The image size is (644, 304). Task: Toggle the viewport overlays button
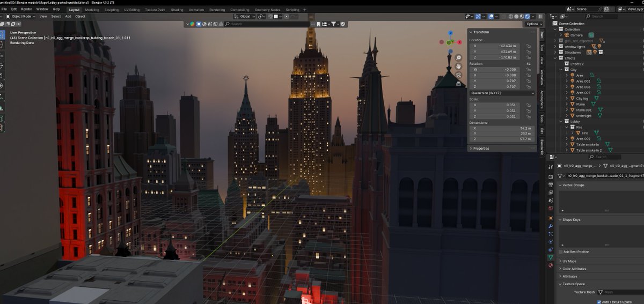(491, 16)
